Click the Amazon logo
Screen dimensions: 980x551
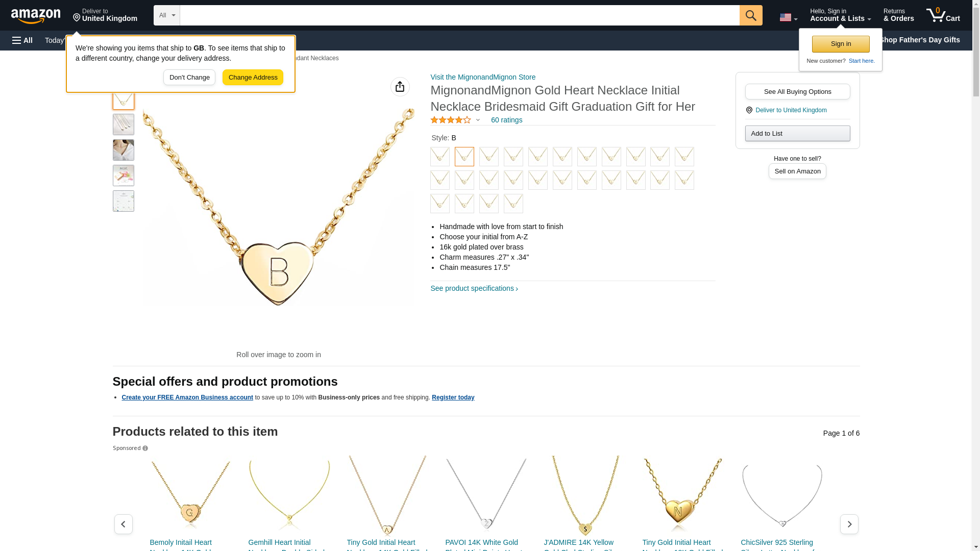36,16
